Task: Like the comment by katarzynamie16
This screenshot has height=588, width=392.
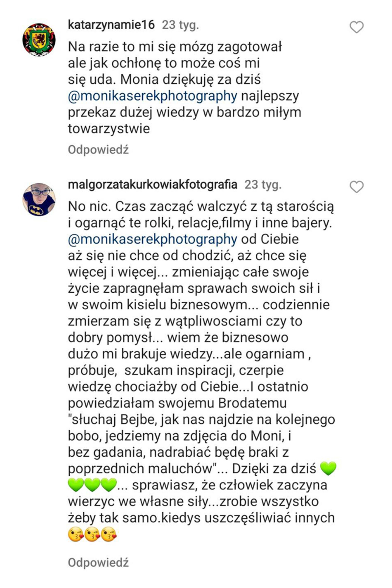Action: click(x=356, y=27)
